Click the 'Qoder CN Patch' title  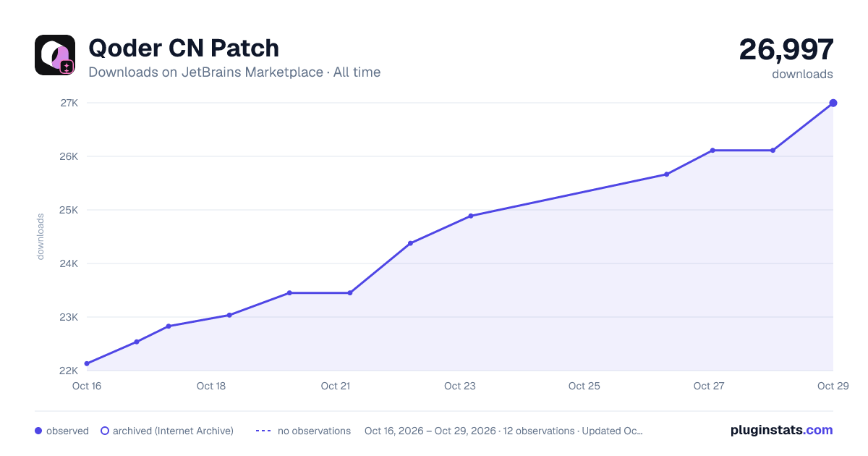click(184, 48)
